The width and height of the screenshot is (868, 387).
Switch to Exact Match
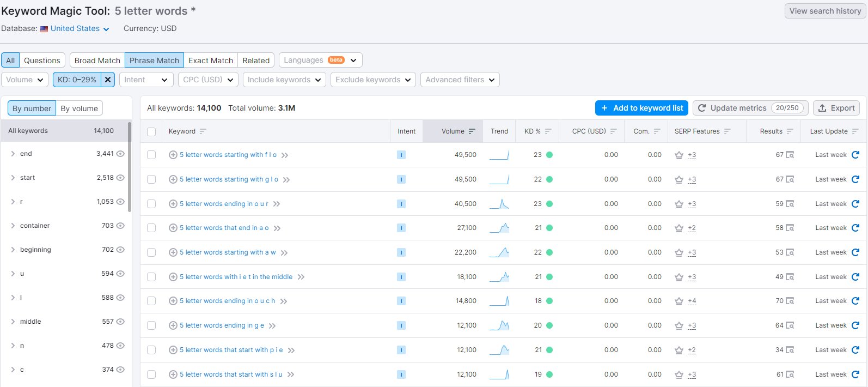pos(211,61)
